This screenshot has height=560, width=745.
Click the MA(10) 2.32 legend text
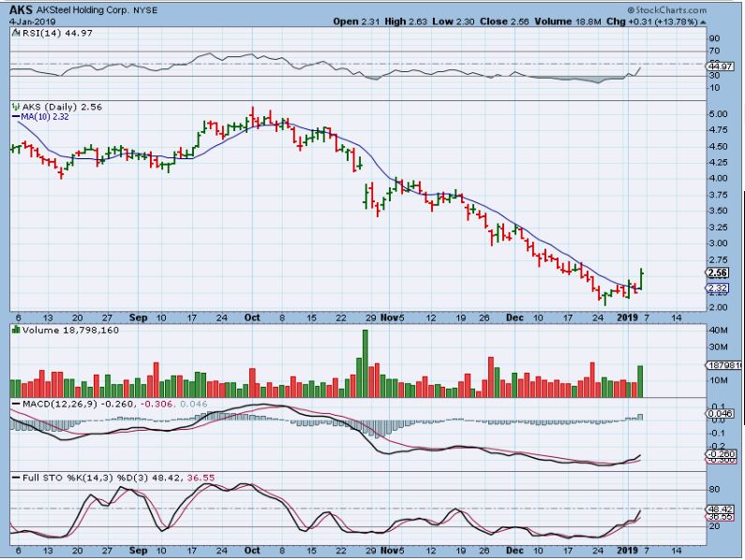coord(45,116)
